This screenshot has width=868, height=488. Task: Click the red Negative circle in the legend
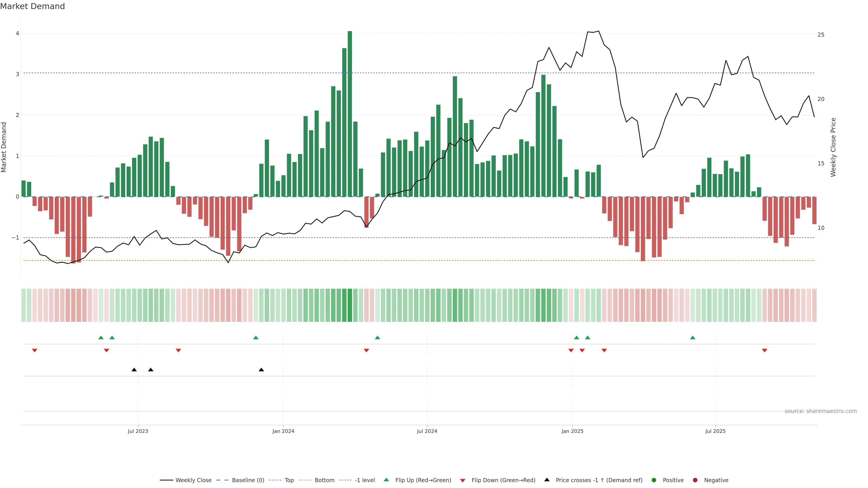click(x=695, y=480)
